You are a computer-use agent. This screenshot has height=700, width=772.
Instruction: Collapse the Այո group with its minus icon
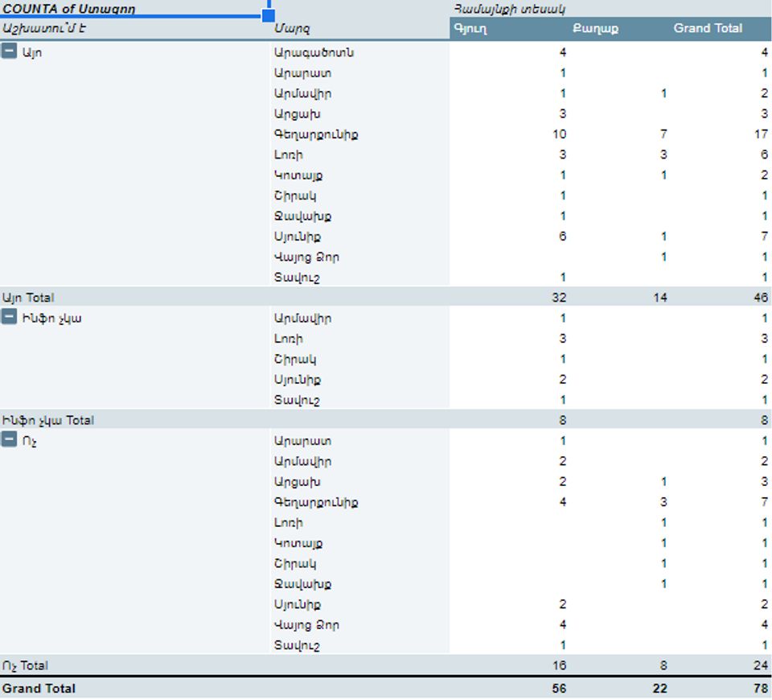[x=10, y=51]
